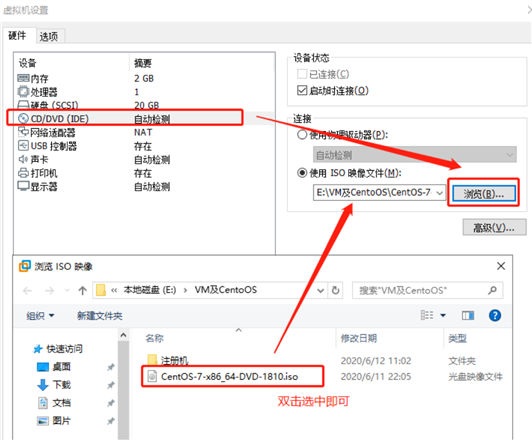
Task: Click the 2020/6/12 11:02 date cell
Action: [x=376, y=360]
